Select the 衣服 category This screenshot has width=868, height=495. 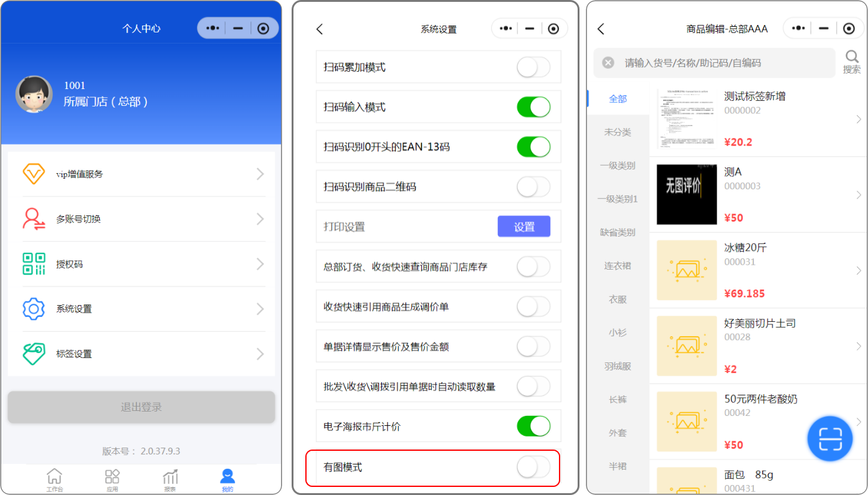pos(618,299)
